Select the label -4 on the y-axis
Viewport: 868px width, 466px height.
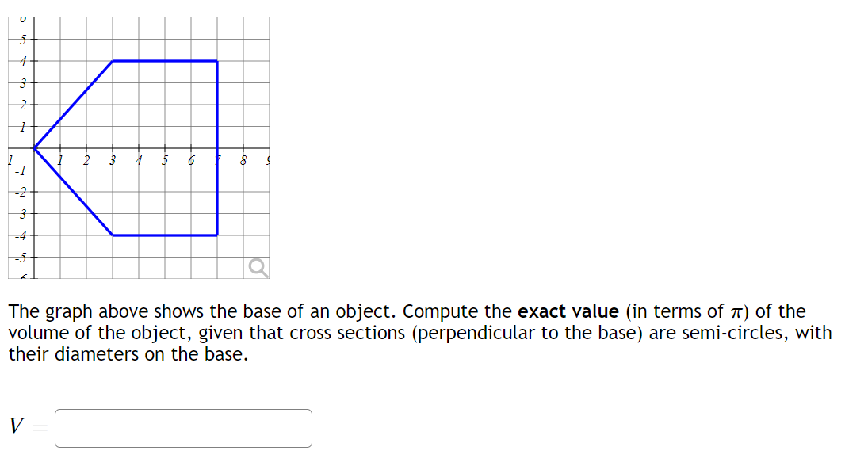[22, 234]
